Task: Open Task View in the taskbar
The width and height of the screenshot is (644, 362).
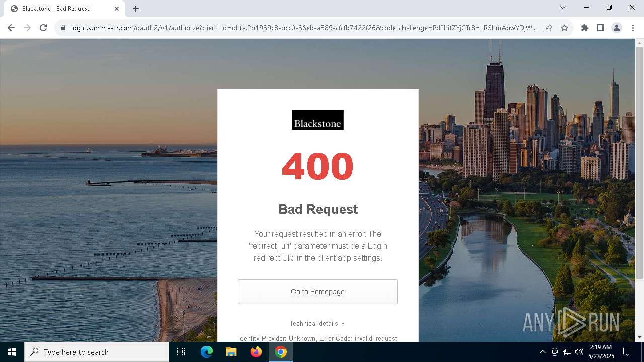Action: click(181, 352)
